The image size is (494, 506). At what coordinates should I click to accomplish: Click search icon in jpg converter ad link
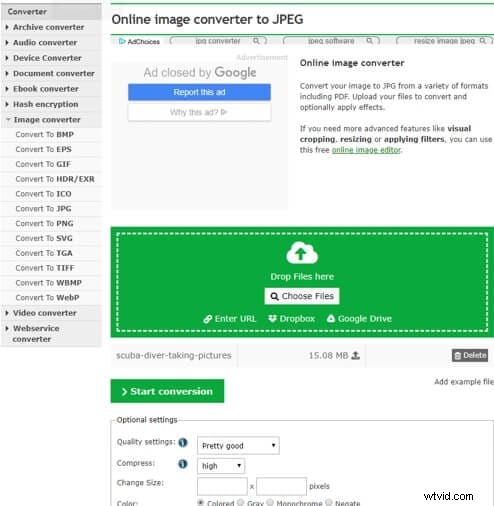(x=256, y=41)
